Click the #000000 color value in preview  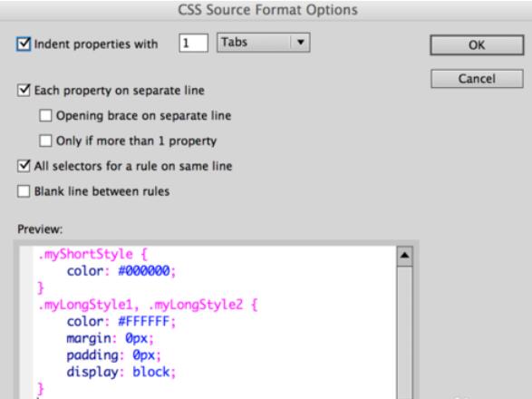(144, 270)
